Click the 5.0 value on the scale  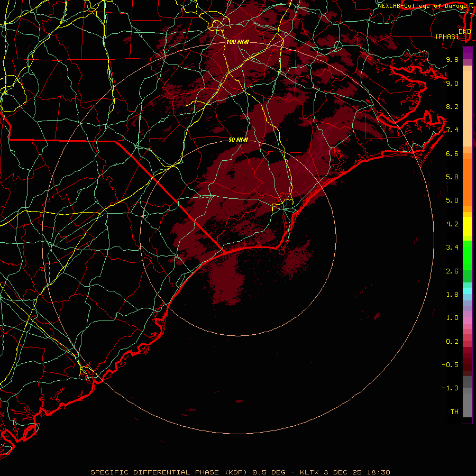pos(452,200)
